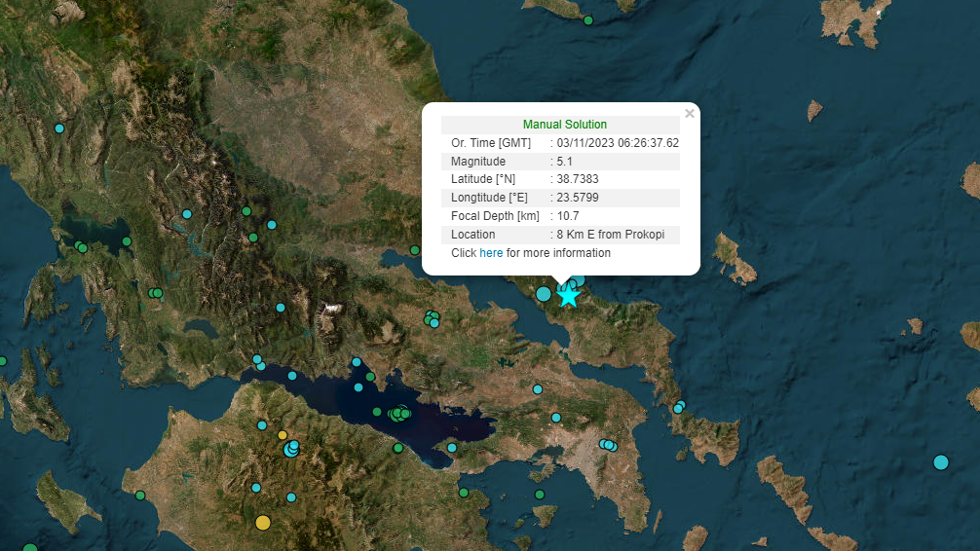The image size is (980, 551).
Task: Click the Magnitude 5.1 row
Action: (x=560, y=162)
